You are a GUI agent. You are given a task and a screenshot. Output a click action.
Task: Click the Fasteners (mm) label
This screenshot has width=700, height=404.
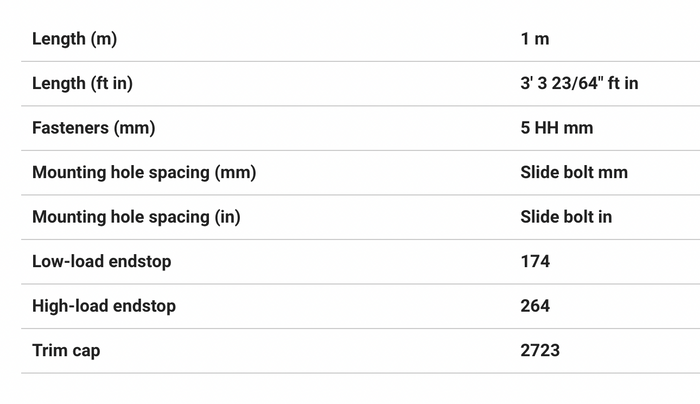click(x=94, y=128)
